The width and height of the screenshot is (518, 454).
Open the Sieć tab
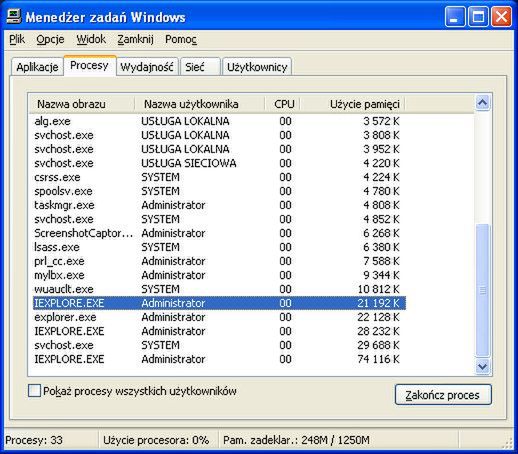coord(200,67)
